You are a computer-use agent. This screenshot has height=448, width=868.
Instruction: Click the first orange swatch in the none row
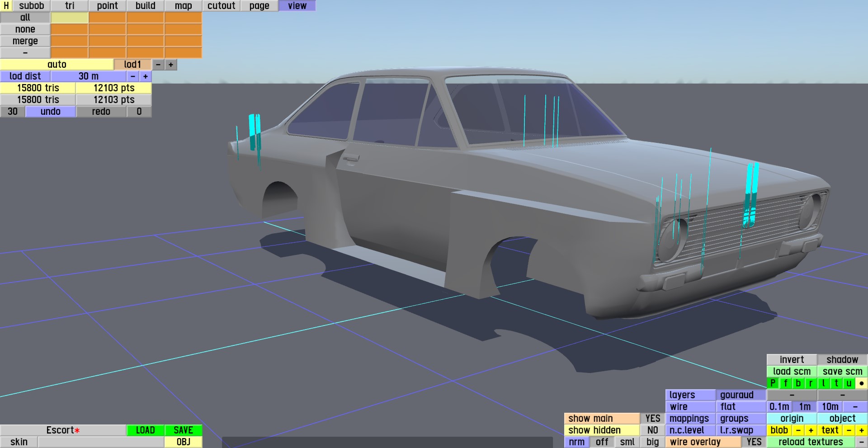pos(70,29)
